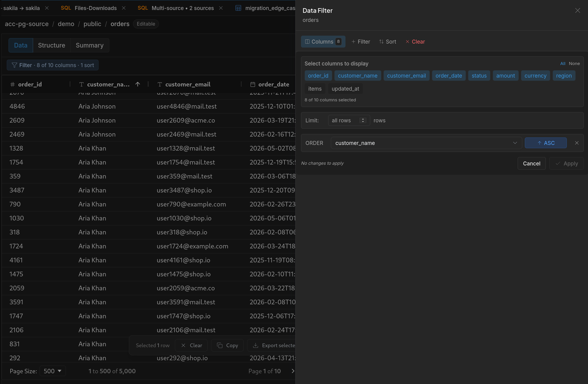Toggle the ASC sort direction button
Viewport: 588px width, 384px height.
click(546, 143)
